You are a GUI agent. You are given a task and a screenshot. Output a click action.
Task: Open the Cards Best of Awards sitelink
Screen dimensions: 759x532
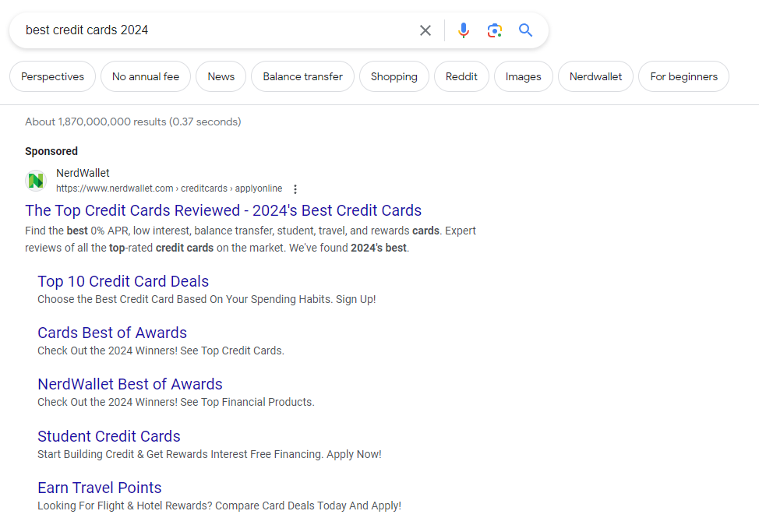112,333
